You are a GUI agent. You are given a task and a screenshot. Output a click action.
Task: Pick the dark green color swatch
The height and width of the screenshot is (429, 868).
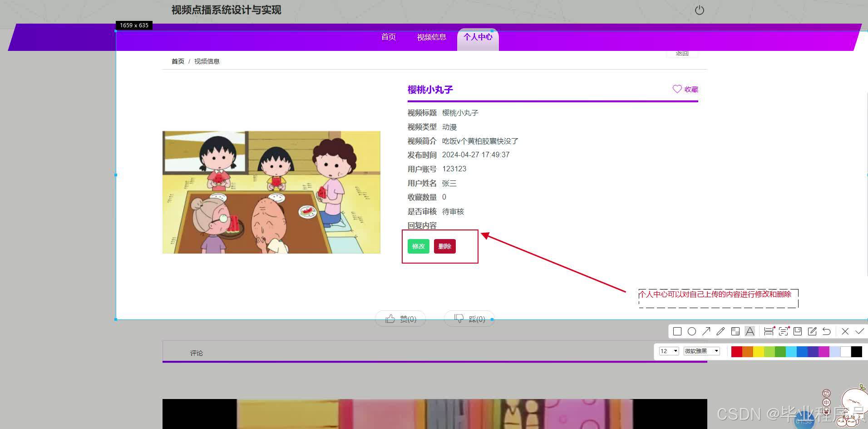(x=780, y=351)
